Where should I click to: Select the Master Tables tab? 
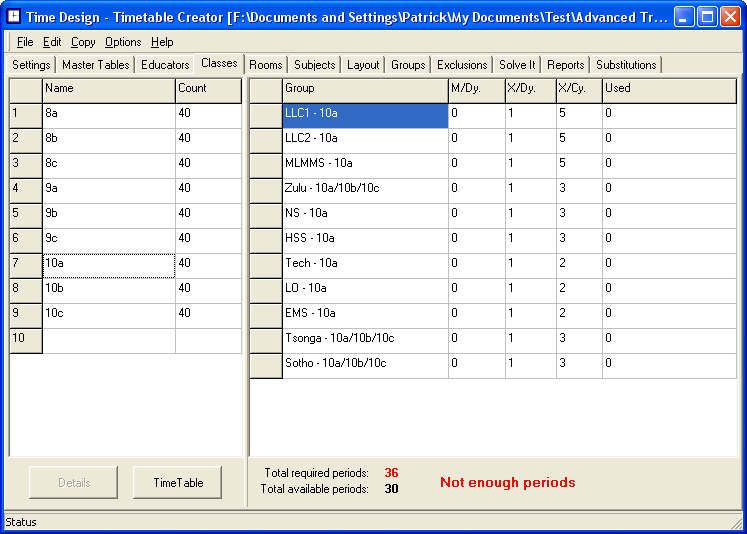pos(95,65)
